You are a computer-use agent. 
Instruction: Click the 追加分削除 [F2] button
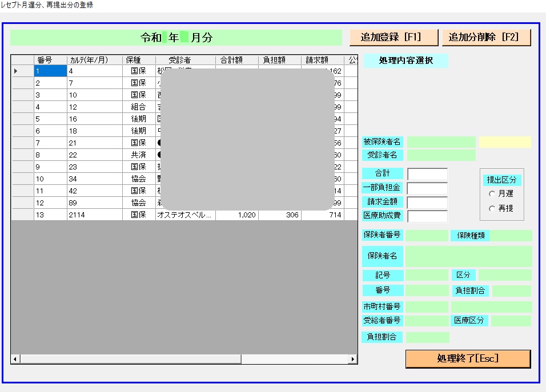click(486, 38)
